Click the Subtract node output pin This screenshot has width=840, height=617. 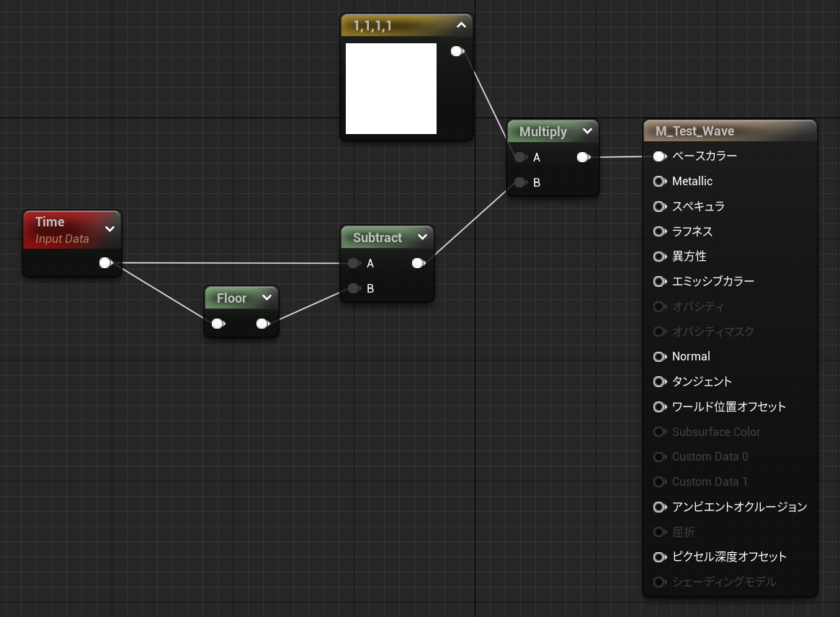[x=419, y=263]
